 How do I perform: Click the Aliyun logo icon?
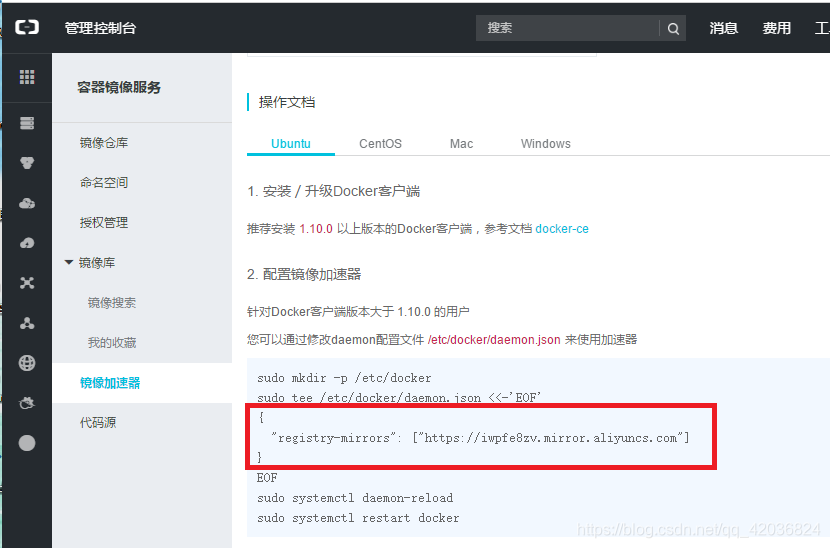pyautogui.click(x=27, y=27)
